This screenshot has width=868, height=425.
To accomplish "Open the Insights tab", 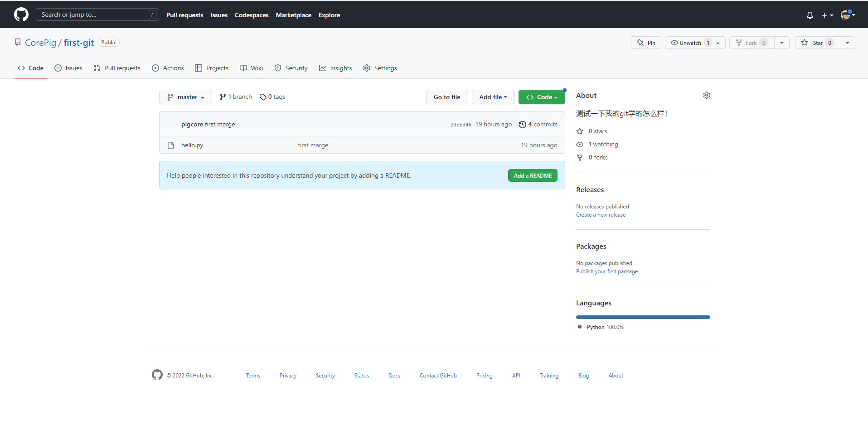I will 335,68.
